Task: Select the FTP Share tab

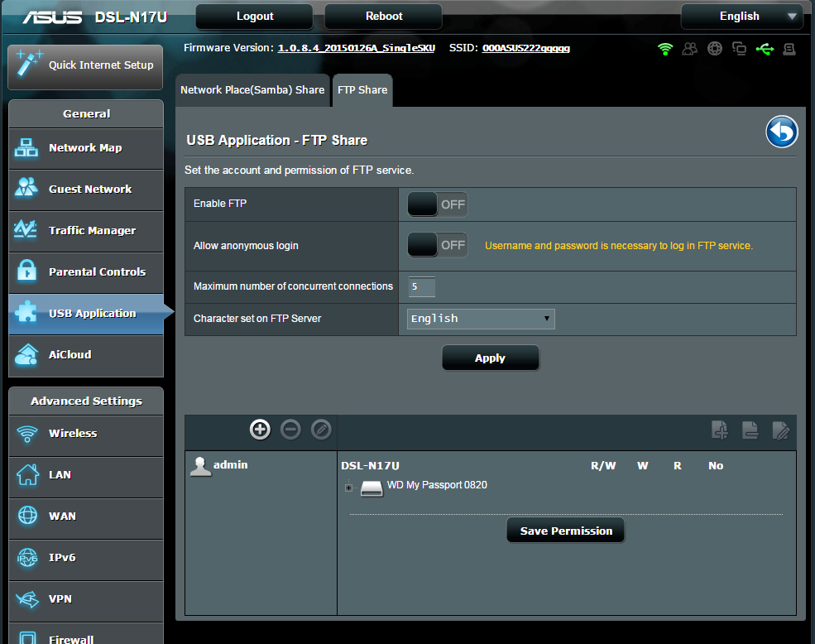Action: [x=362, y=90]
